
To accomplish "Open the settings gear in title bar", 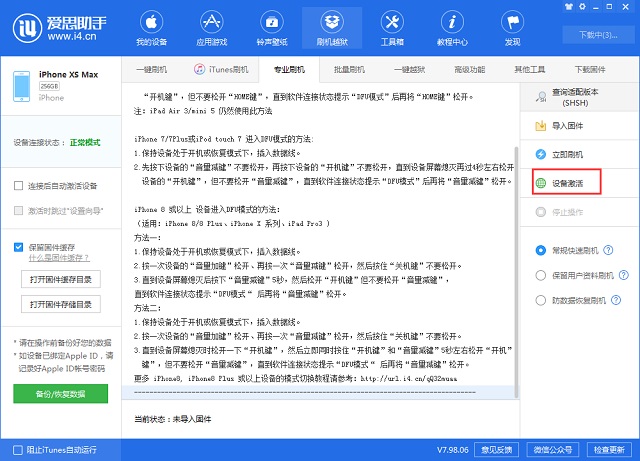I will click(x=582, y=7).
